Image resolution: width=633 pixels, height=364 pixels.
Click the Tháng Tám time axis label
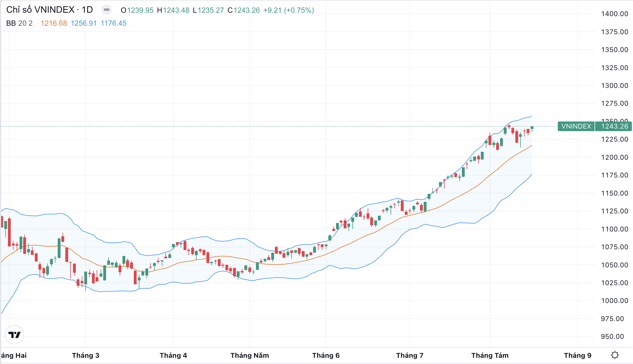pos(490,355)
